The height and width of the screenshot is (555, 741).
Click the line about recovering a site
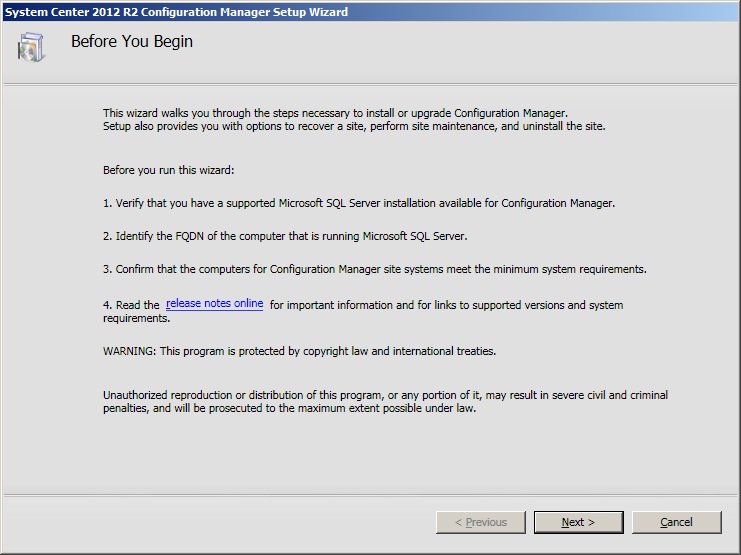coord(354,127)
